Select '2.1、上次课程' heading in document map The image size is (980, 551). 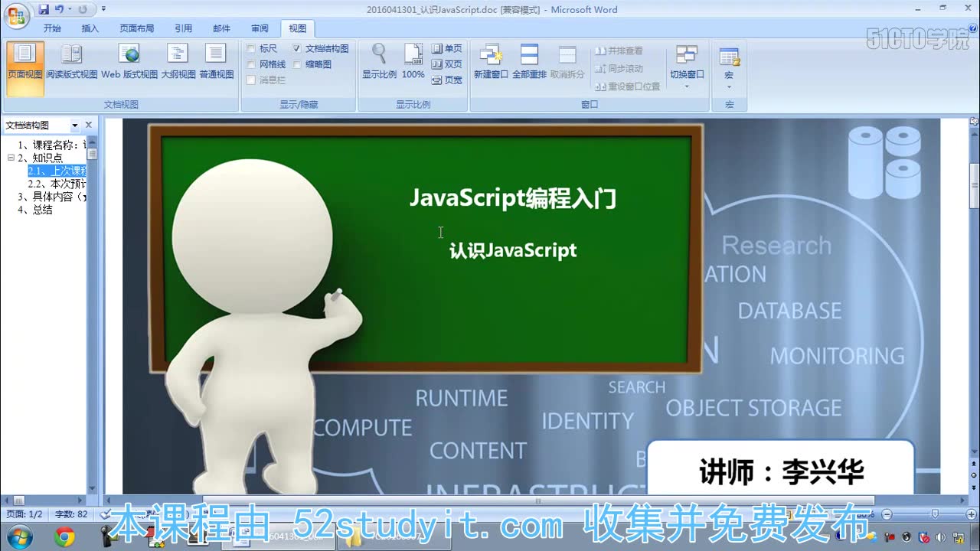click(x=57, y=171)
